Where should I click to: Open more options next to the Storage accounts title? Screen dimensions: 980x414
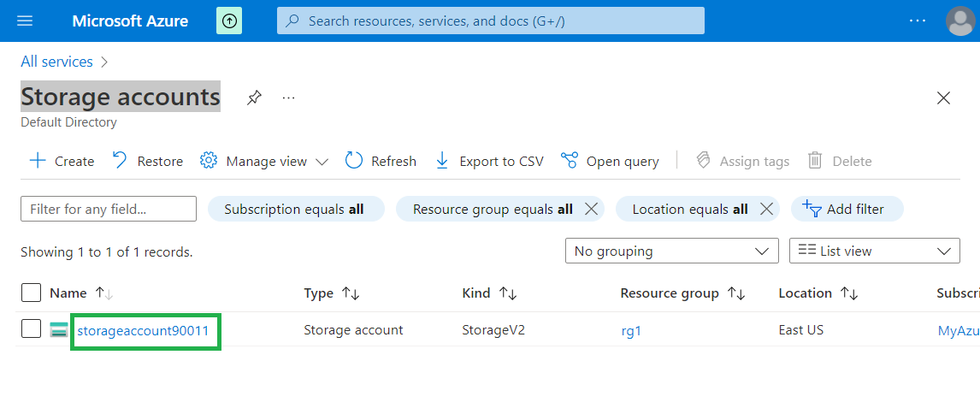(x=288, y=98)
